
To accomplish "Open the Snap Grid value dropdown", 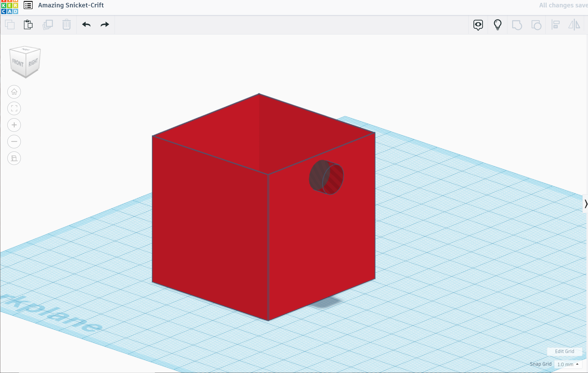I will coord(568,364).
